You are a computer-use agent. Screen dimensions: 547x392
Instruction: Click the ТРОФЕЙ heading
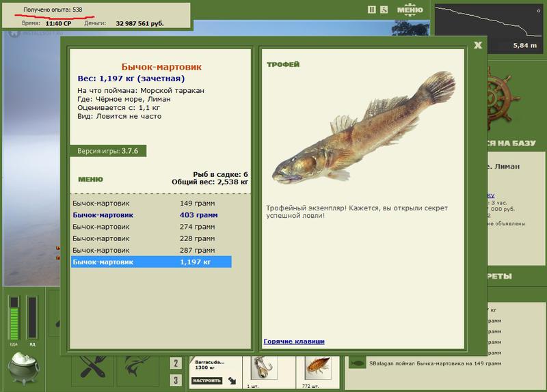point(283,64)
